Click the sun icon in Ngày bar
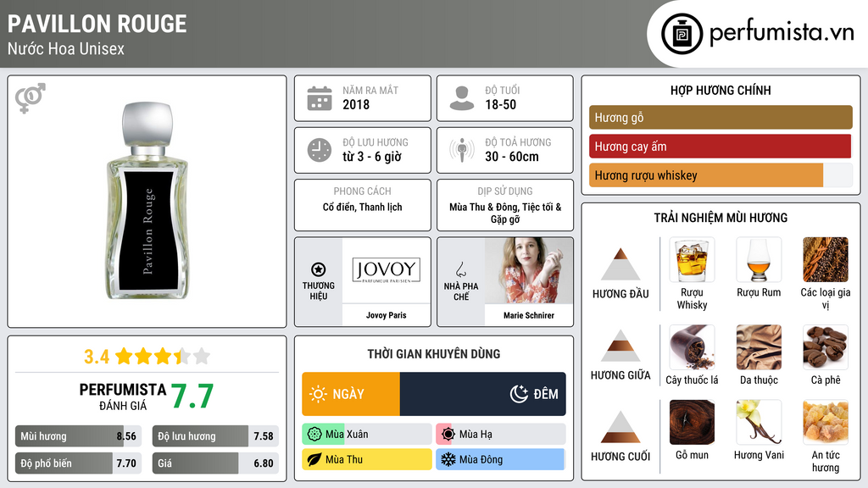The height and width of the screenshot is (488, 868). [x=318, y=394]
